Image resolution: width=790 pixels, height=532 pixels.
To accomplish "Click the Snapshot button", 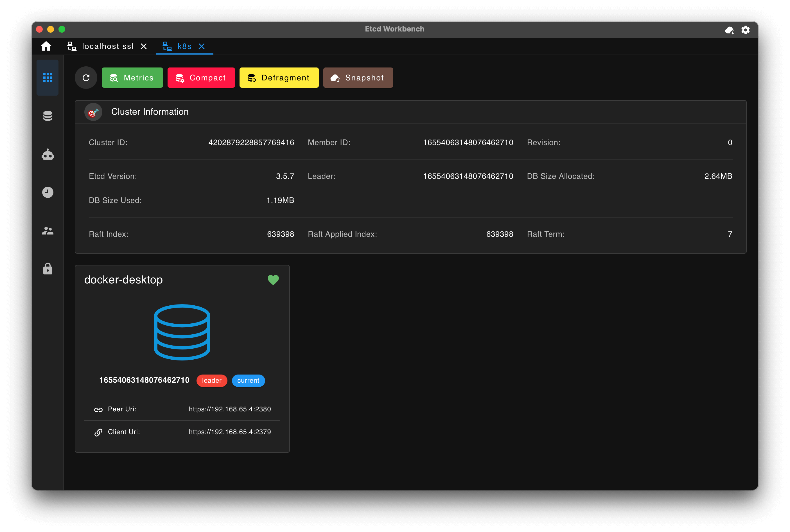I will (x=358, y=78).
